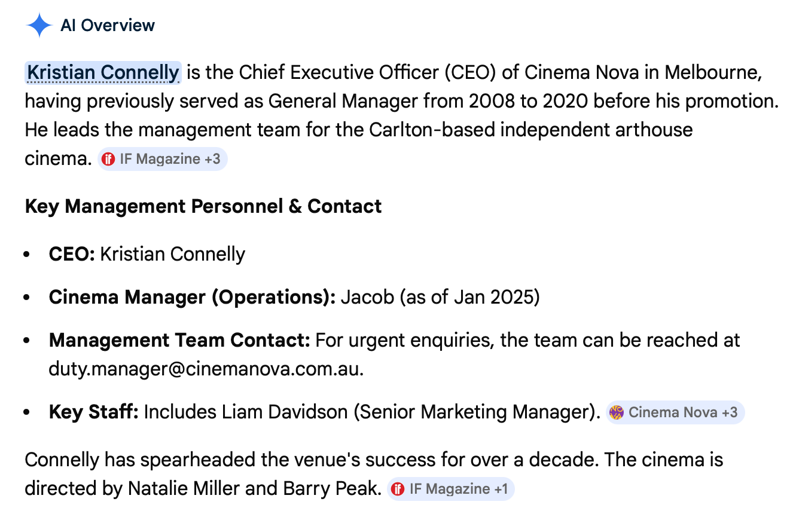
Task: Click the duty.manager@cinemanova.com.au email address
Action: pos(205,369)
